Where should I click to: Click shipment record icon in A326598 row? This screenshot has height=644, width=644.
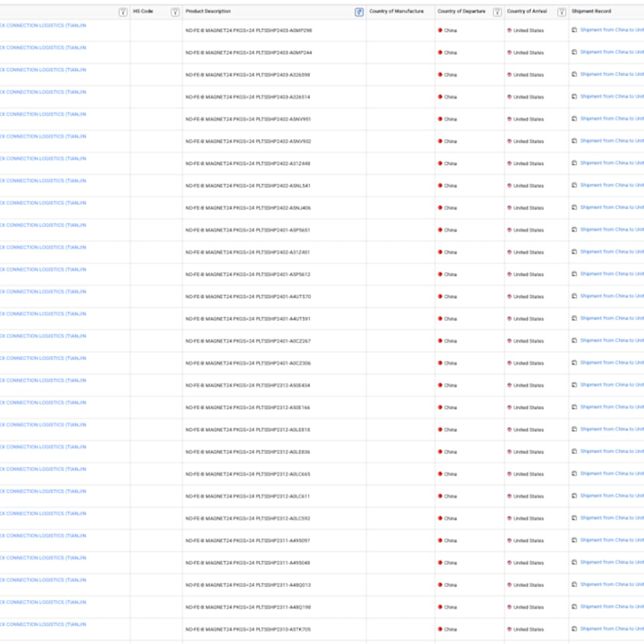(574, 75)
